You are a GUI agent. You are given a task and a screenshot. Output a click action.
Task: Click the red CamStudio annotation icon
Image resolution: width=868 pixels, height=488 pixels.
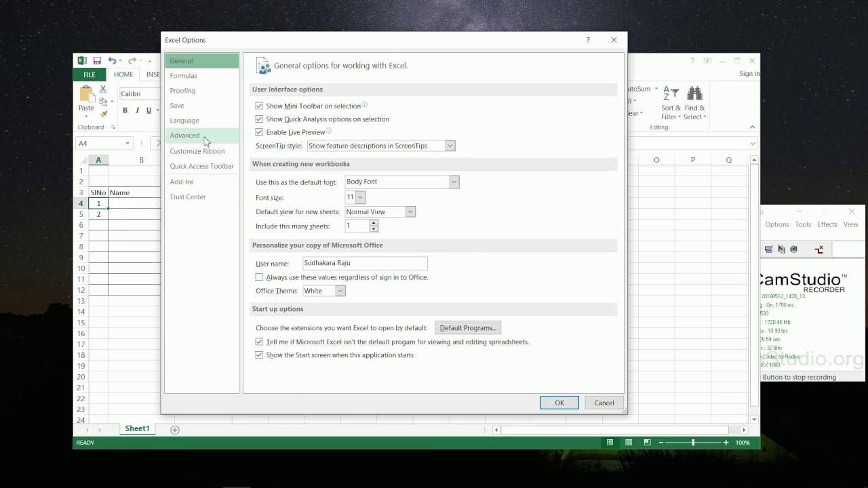pos(818,249)
